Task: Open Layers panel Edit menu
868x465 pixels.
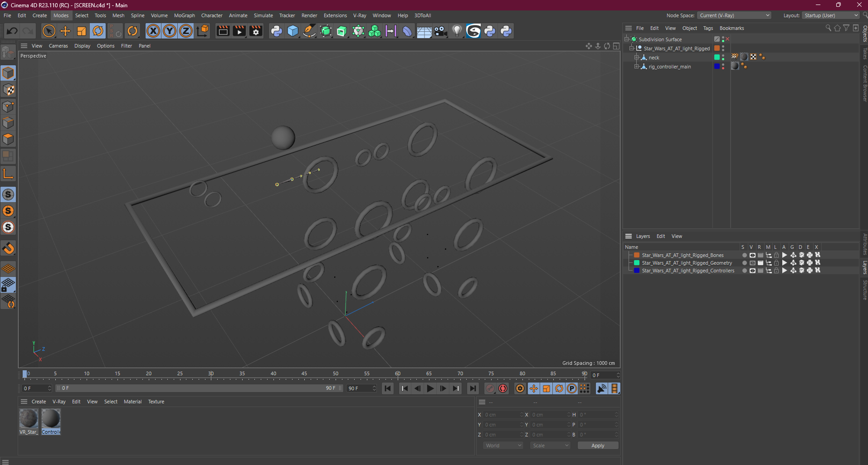Action: (x=661, y=236)
